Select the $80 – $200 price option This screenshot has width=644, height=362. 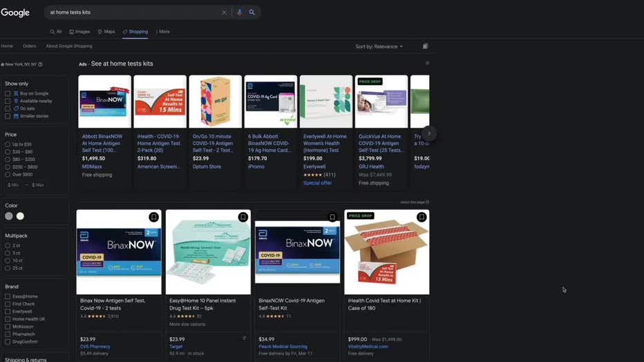8,160
